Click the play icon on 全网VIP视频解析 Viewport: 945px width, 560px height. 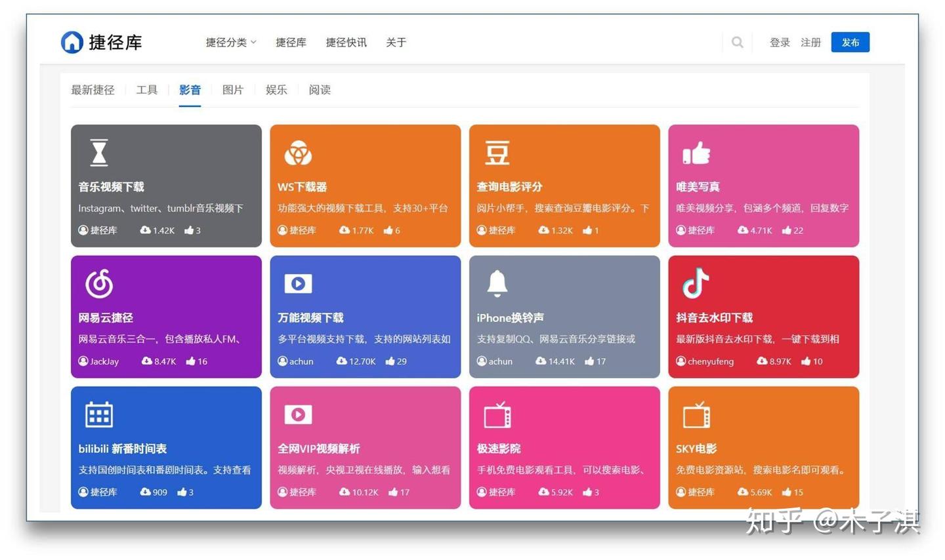(298, 414)
